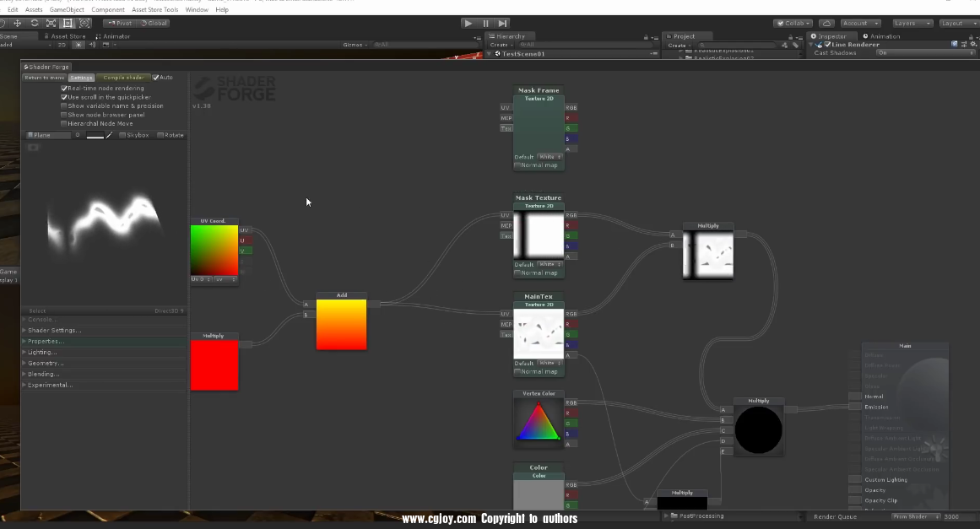Enable Show variable name & precision
Viewport: 980px width, 529px height.
click(x=64, y=106)
